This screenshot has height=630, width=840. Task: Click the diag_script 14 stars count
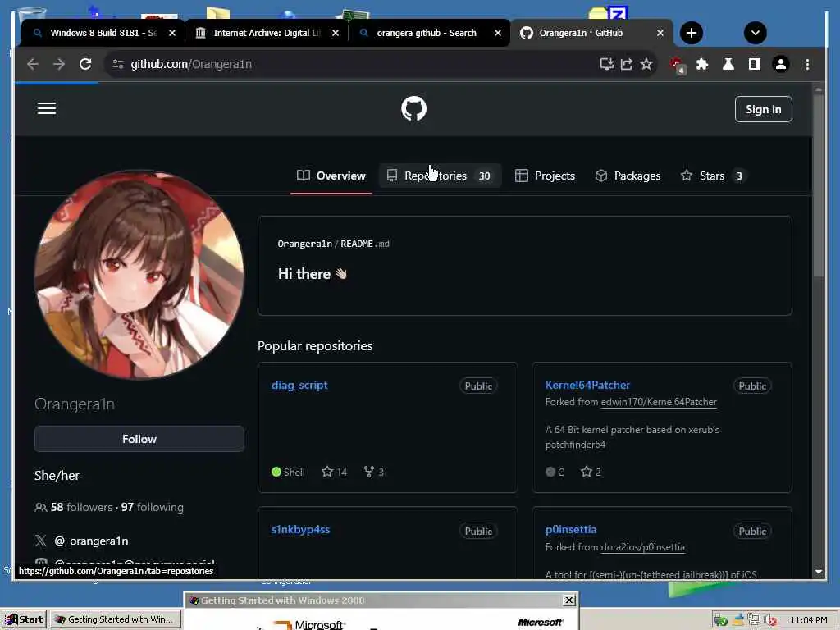pos(335,472)
